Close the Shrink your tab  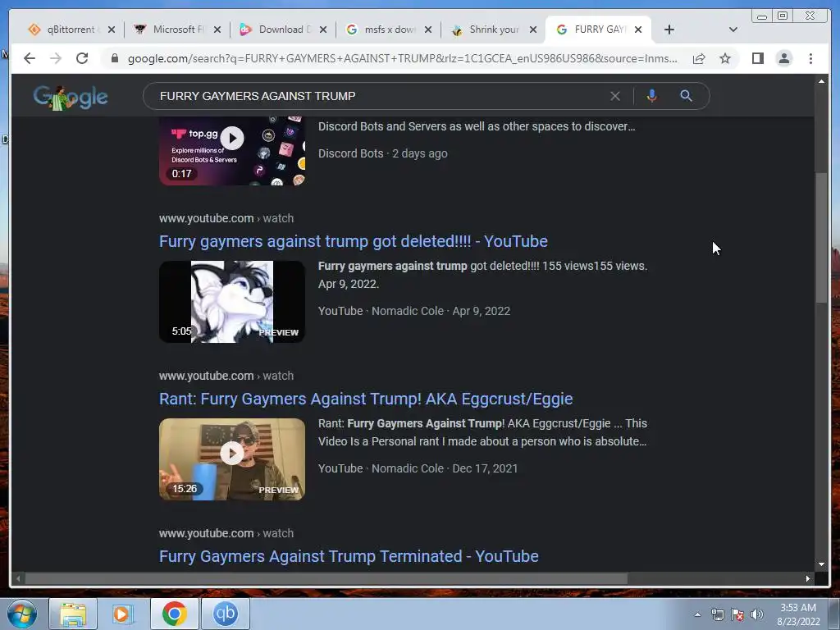click(x=533, y=30)
